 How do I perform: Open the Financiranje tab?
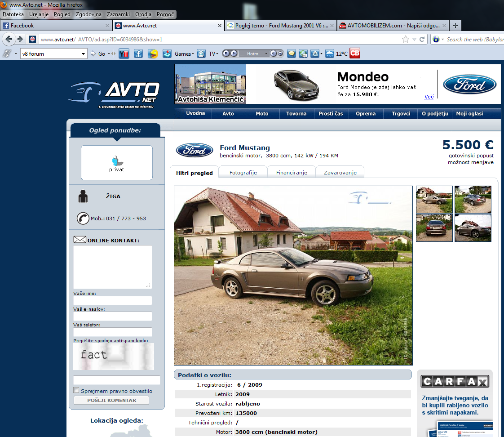tap(292, 173)
